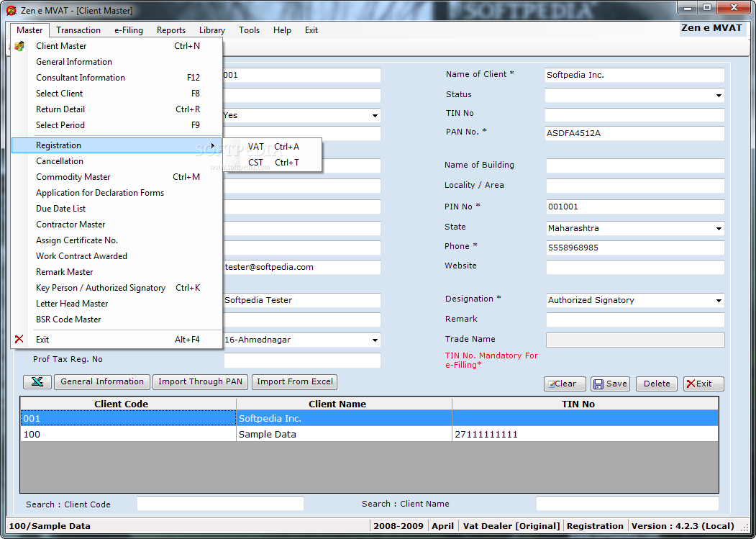Choose Consultant Information menu entry
This screenshot has width=756, height=539.
point(117,78)
